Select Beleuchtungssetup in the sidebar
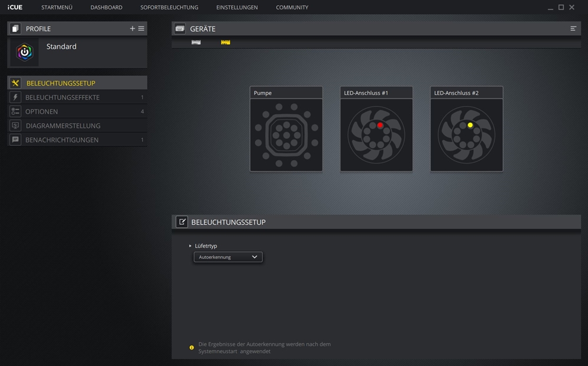This screenshot has width=588, height=366. [x=61, y=84]
